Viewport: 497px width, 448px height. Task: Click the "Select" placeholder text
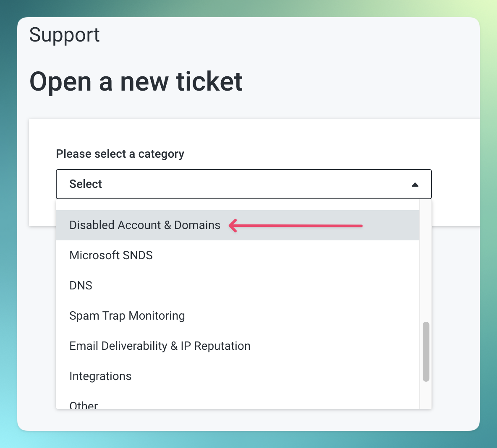coord(86,184)
